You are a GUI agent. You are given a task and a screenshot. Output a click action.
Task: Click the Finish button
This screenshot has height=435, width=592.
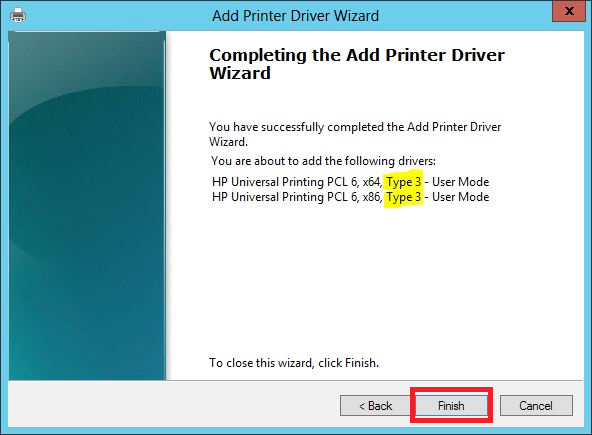click(451, 406)
